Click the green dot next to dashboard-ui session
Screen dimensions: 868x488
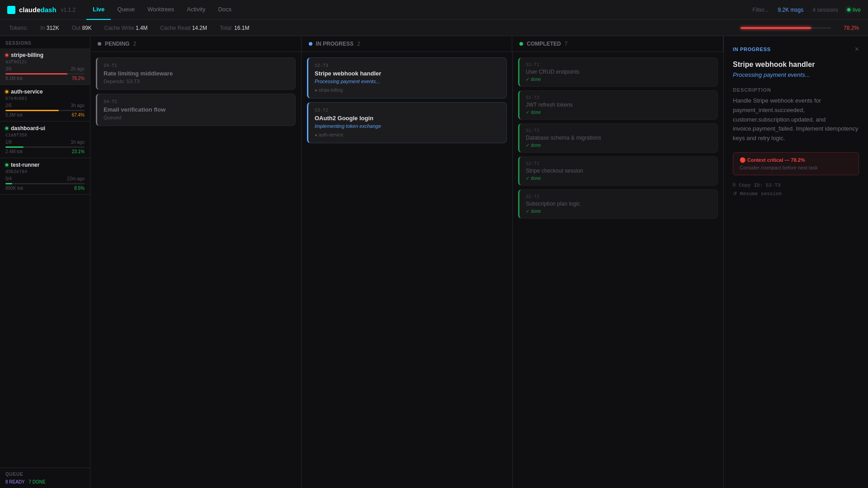click(6, 128)
